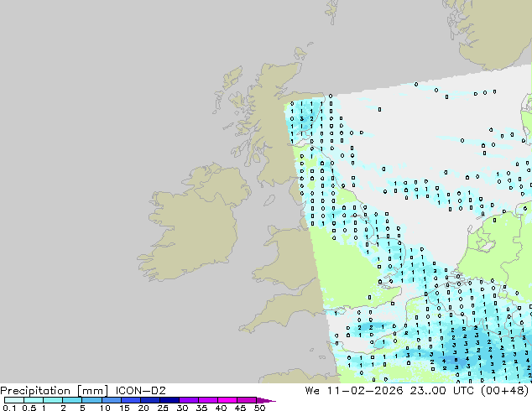532x411 pixels.
Task: Click the '35' legend tick label
Action: (x=201, y=408)
